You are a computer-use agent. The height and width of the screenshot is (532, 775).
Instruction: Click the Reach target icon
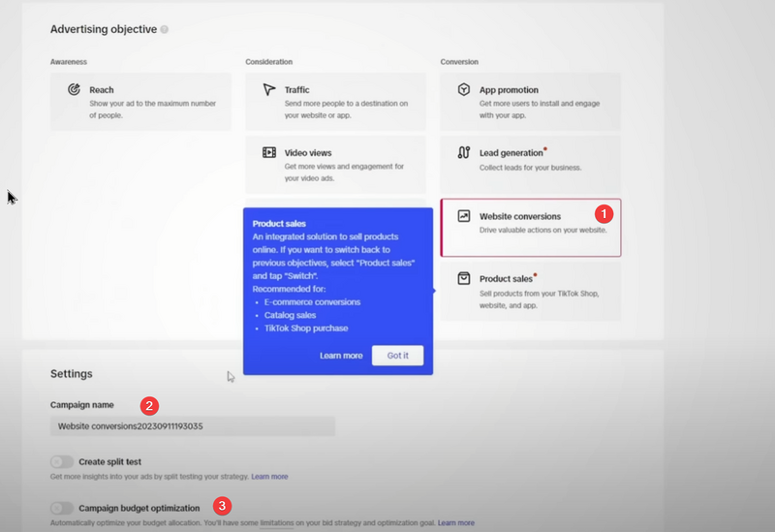74,90
